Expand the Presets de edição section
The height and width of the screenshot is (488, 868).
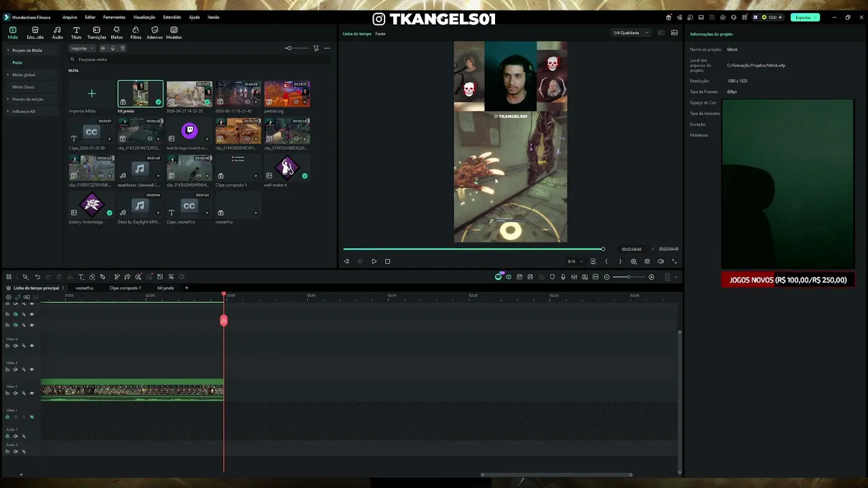click(8, 99)
